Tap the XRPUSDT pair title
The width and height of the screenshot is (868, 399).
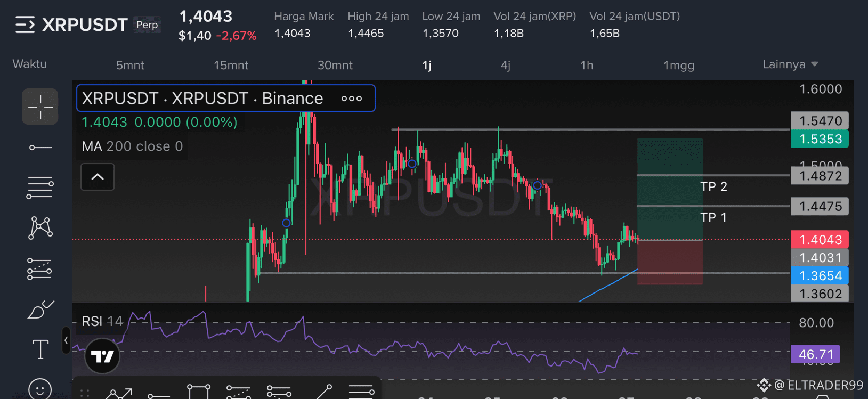85,25
